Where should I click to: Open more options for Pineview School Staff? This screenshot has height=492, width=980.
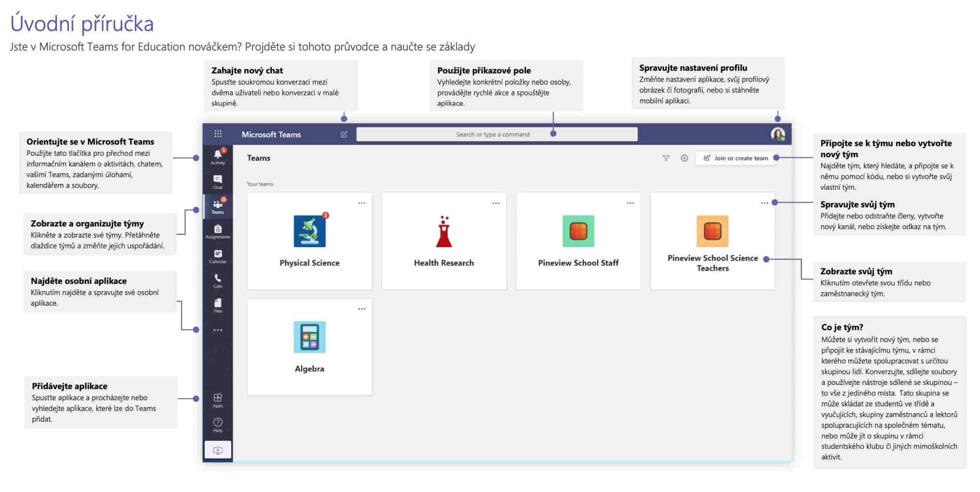click(630, 203)
